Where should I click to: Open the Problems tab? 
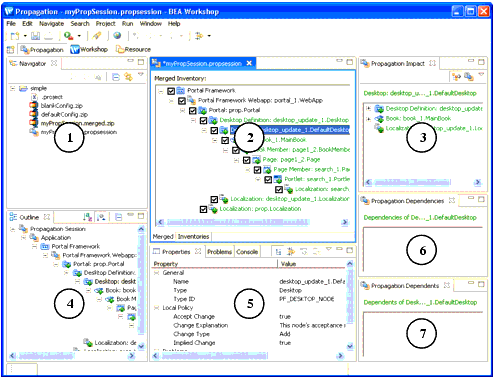[x=219, y=252]
